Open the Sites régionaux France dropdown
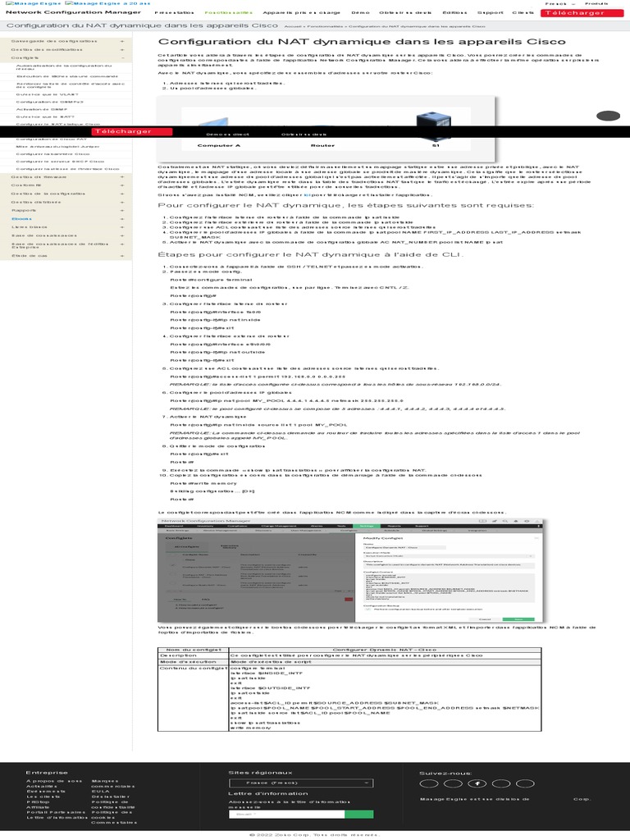 (301, 783)
